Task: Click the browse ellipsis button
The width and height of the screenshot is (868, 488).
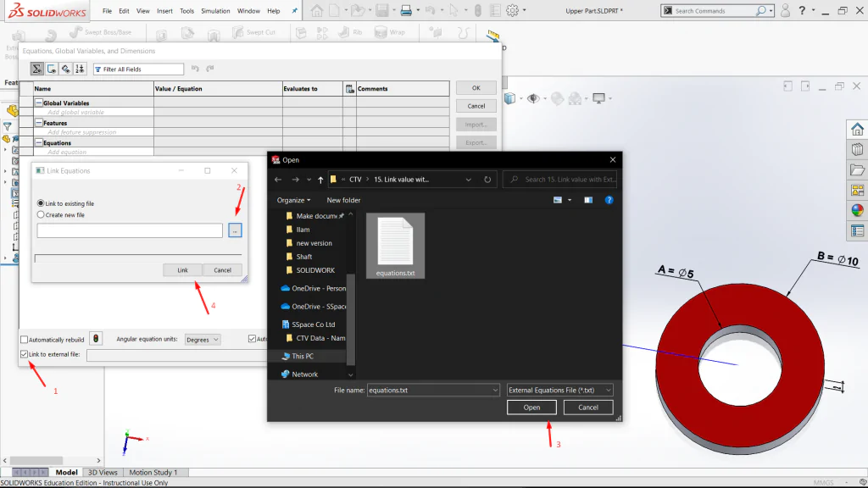Action: tap(235, 230)
